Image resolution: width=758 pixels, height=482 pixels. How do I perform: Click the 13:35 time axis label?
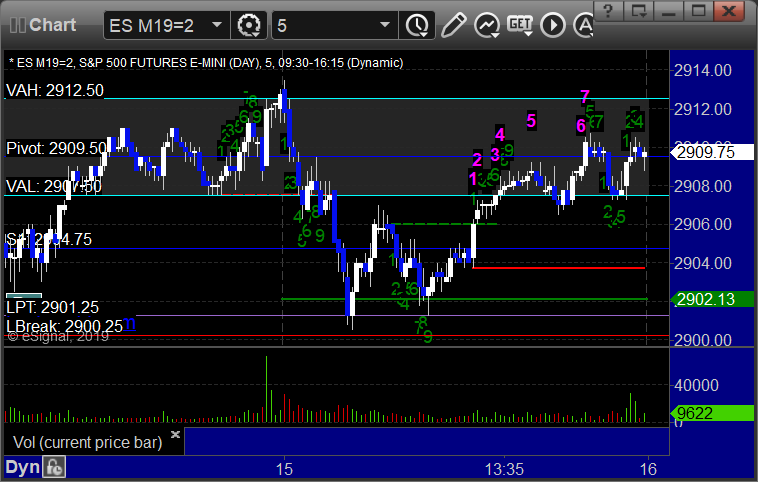pos(504,469)
